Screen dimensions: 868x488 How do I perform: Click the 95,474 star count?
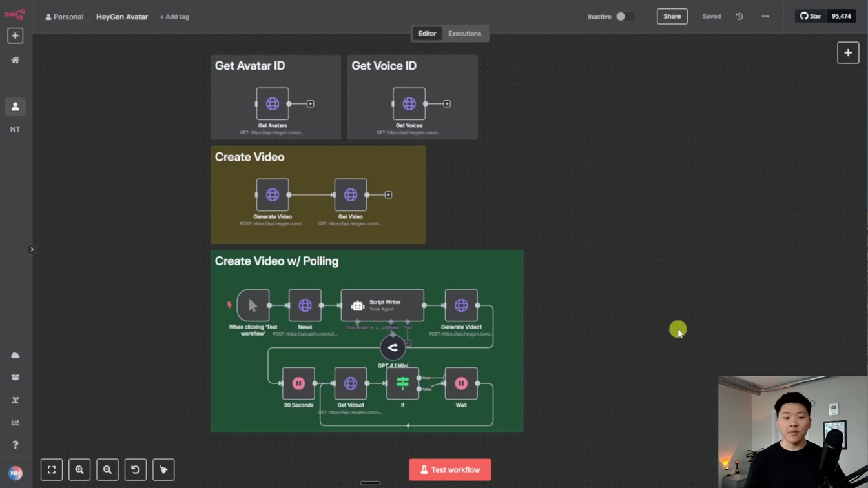click(841, 17)
